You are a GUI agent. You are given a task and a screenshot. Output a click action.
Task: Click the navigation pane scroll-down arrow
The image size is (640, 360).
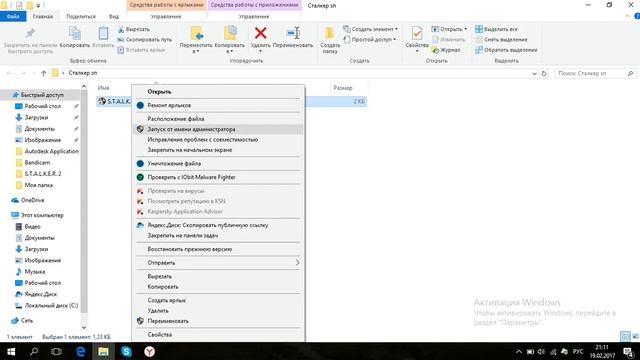[84, 327]
